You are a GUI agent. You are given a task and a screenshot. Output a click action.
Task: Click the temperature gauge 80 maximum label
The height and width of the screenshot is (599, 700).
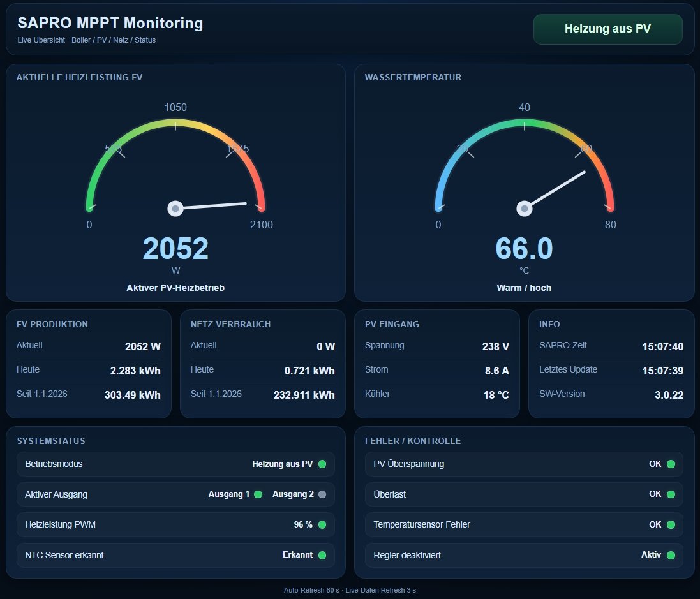[611, 225]
